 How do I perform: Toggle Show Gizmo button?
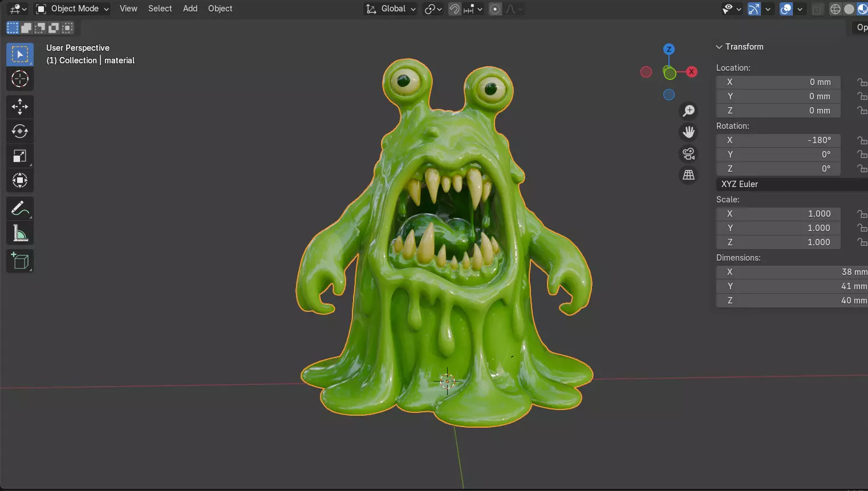point(754,9)
